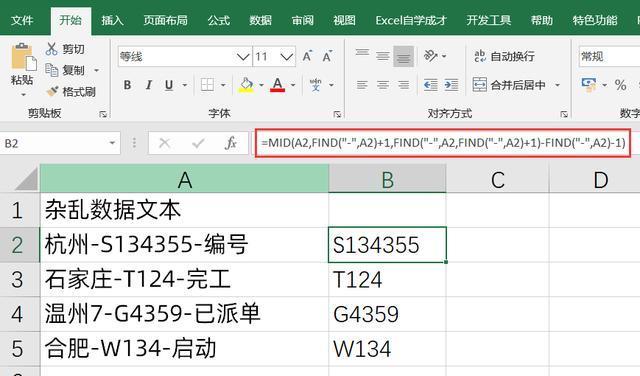Switch to the 插入 Insert tab

(x=112, y=20)
